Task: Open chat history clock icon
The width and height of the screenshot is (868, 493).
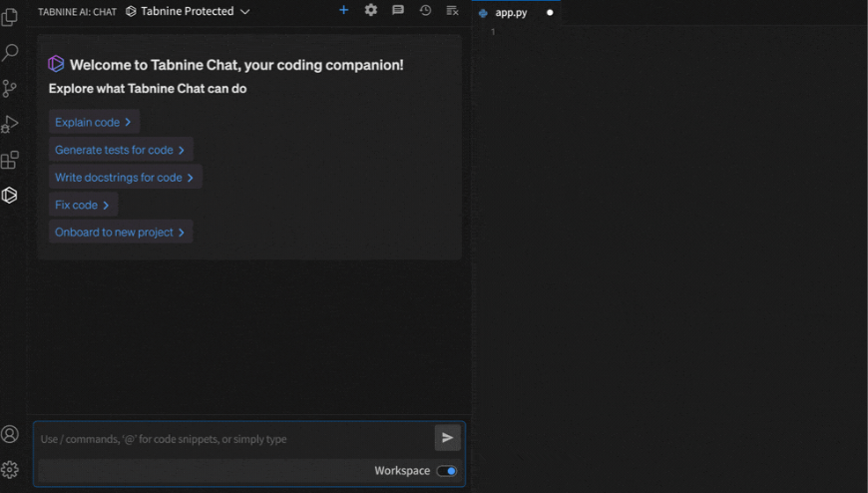Action: [x=425, y=10]
